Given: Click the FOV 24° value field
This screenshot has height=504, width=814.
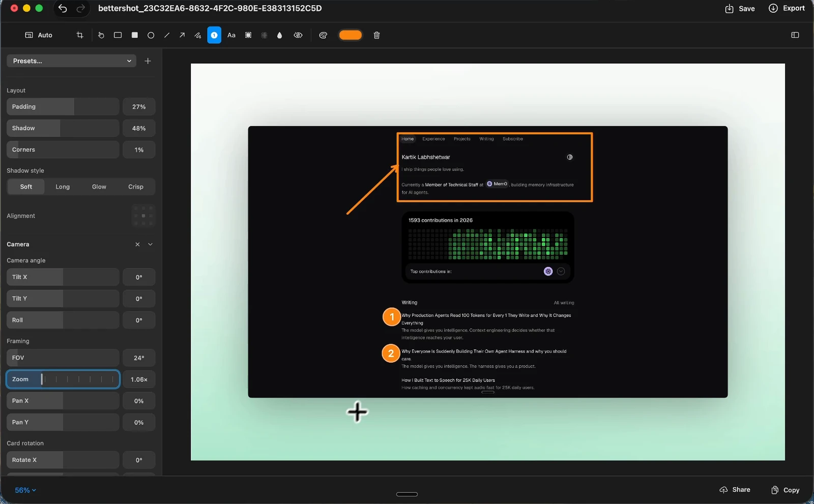Looking at the screenshot, I should pos(139,358).
